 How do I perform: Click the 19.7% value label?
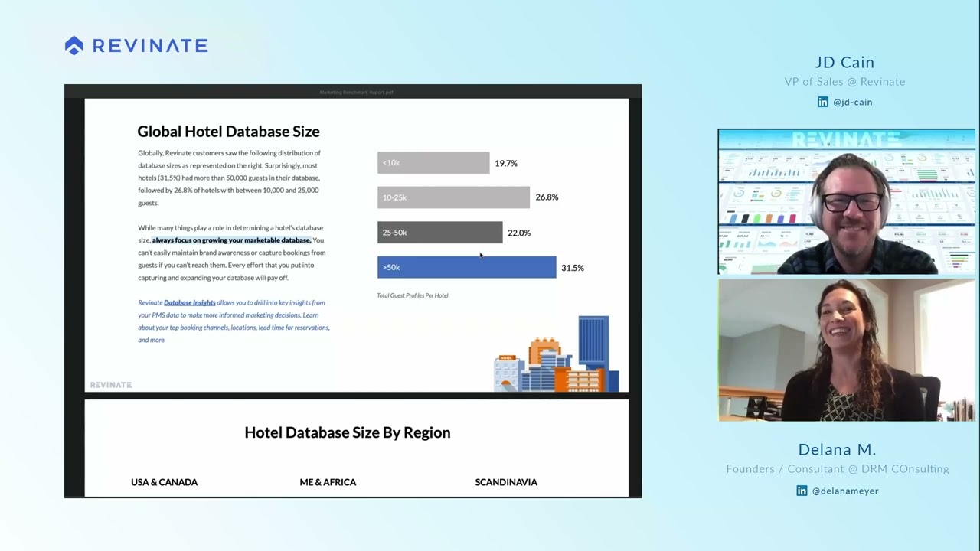(x=506, y=163)
